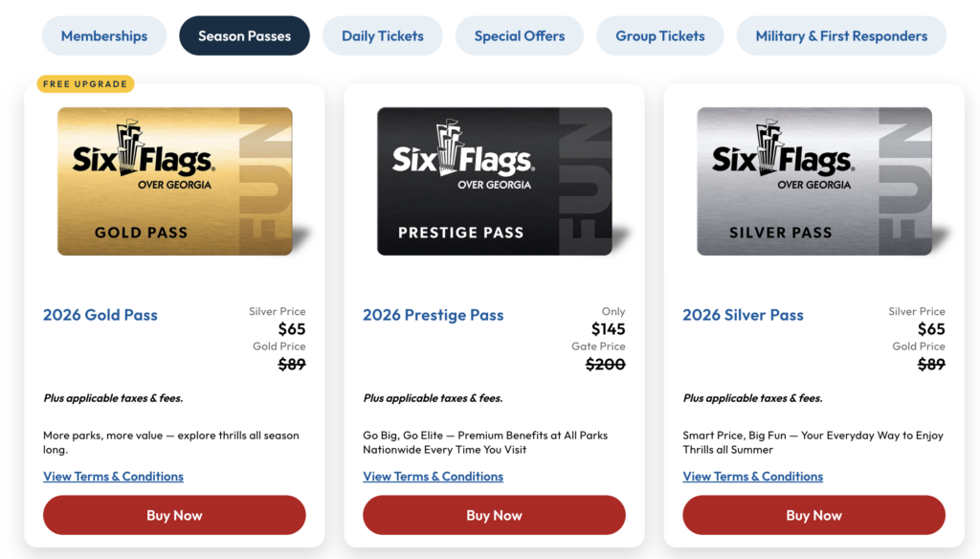Buy Now for the 2026 Gold Pass

pyautogui.click(x=173, y=515)
